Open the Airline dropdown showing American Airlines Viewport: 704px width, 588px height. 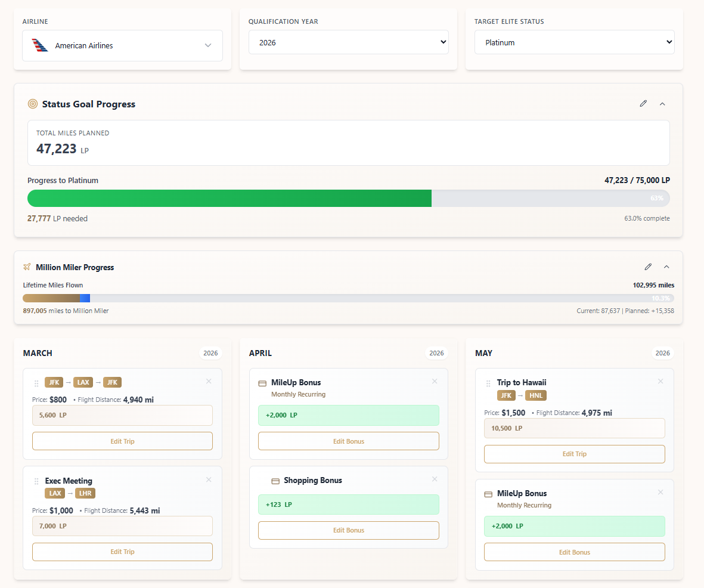(x=122, y=46)
